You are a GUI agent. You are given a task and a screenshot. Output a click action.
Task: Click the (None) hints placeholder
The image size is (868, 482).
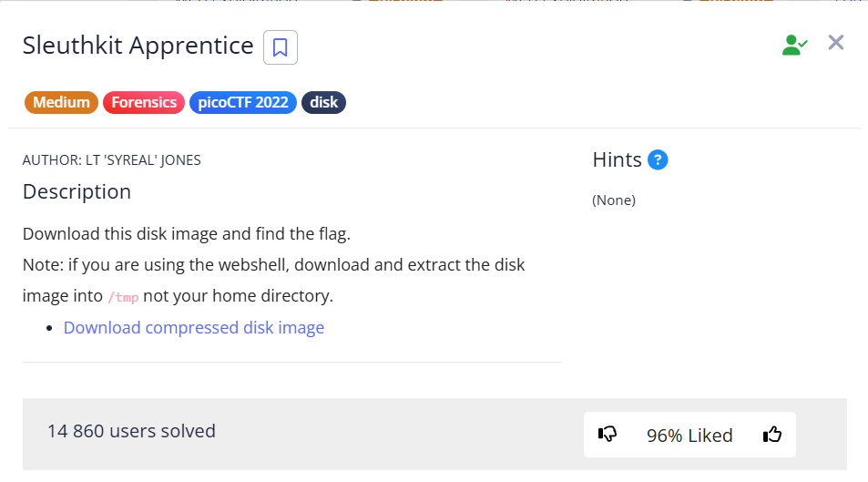614,200
